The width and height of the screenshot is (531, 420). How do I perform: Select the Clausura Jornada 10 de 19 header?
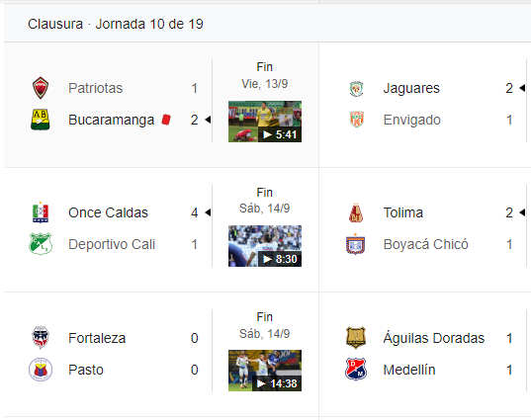[x=115, y=24]
